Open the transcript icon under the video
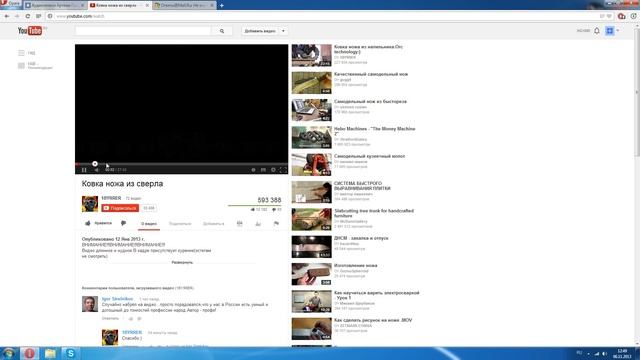The width and height of the screenshot is (640, 360). [x=240, y=223]
